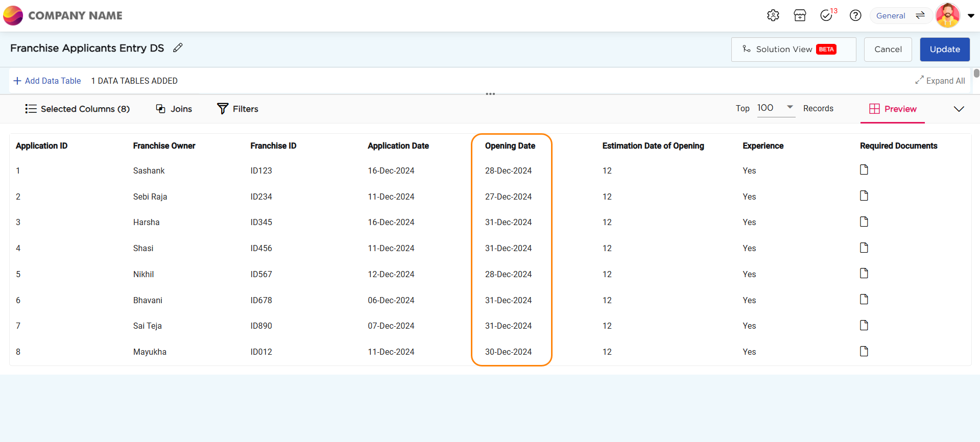980x442 pixels.
Task: Click Expand All
Action: [x=940, y=81]
